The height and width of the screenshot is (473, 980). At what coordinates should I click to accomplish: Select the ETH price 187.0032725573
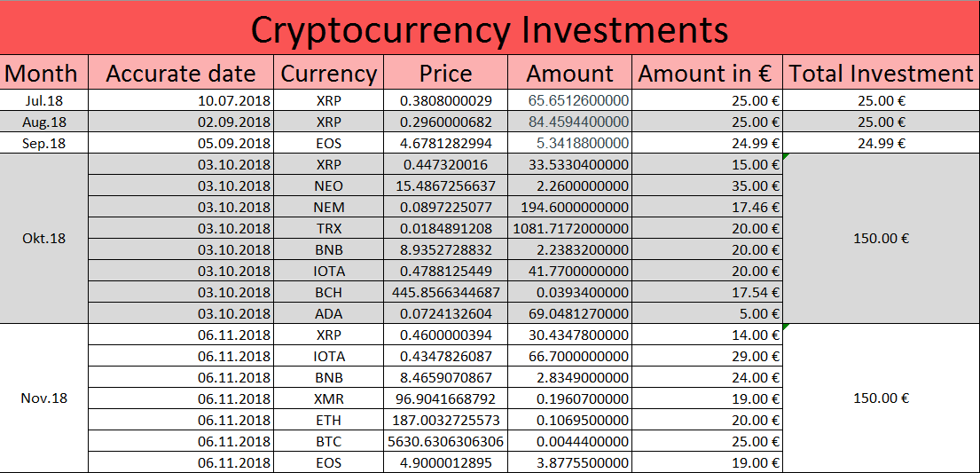coord(445,420)
